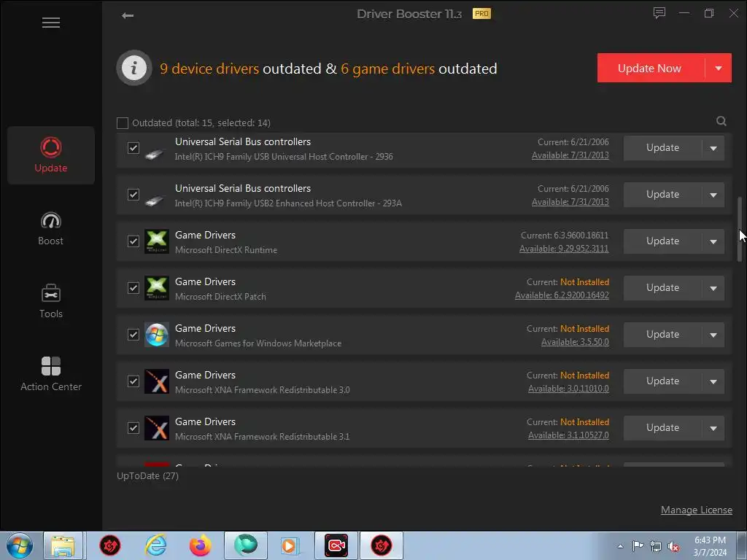Expand the Update Now dropdown arrow
The image size is (747, 560).
tap(719, 68)
